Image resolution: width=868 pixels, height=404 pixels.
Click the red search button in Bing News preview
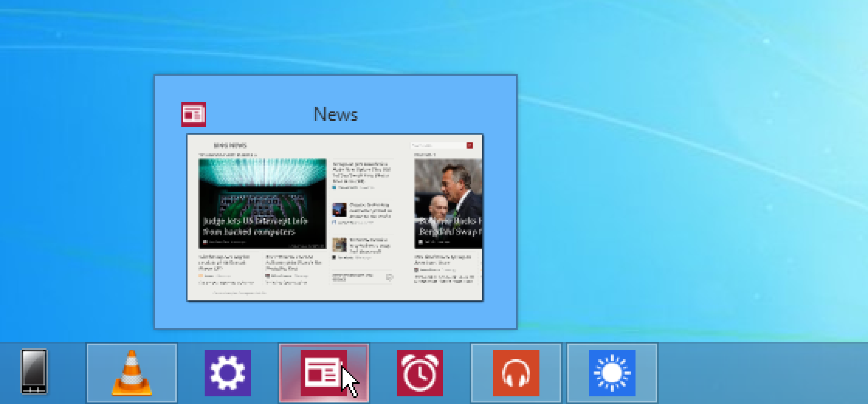coord(469,145)
